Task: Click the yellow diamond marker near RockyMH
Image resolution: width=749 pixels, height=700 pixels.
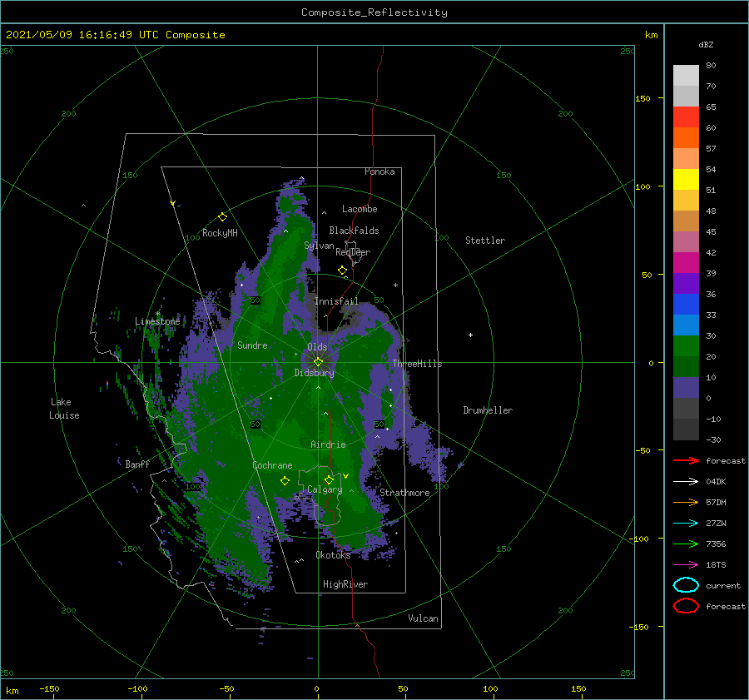Action: (222, 217)
